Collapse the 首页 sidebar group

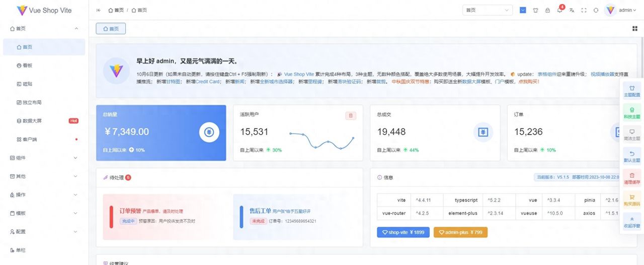tap(44, 29)
